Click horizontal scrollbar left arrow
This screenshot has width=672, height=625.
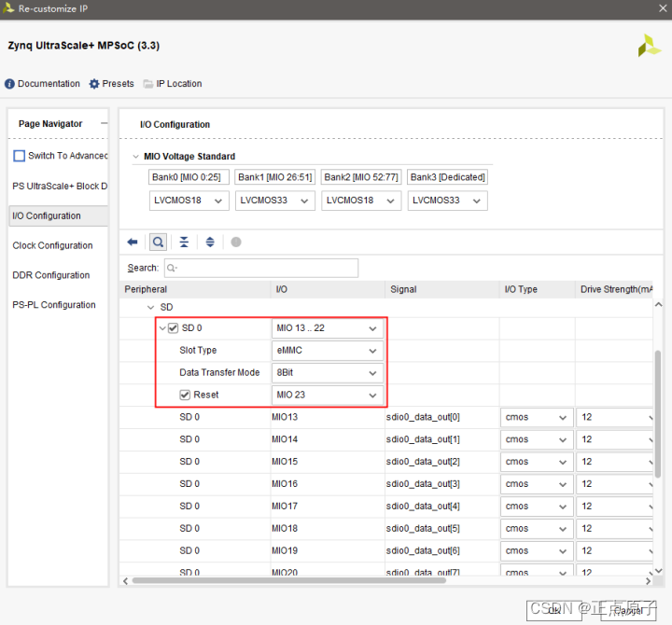pos(125,581)
